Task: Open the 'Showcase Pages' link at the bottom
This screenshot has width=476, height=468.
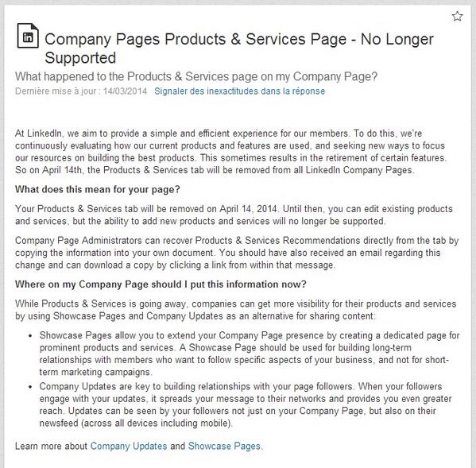Action: click(224, 446)
